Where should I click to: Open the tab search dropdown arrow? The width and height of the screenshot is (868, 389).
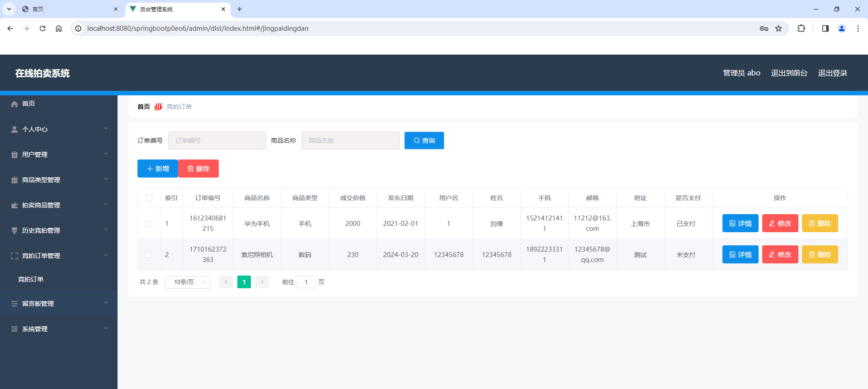point(9,9)
